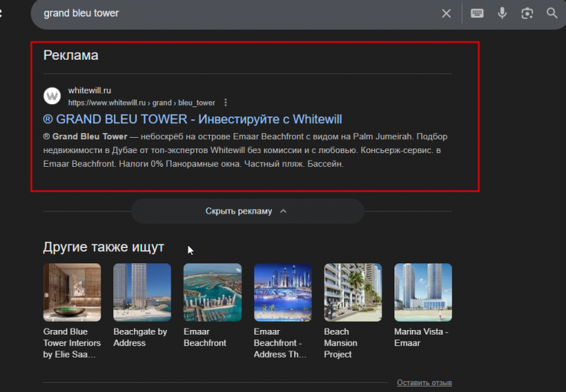Open Beachgate by Address thumbnail image

[142, 292]
